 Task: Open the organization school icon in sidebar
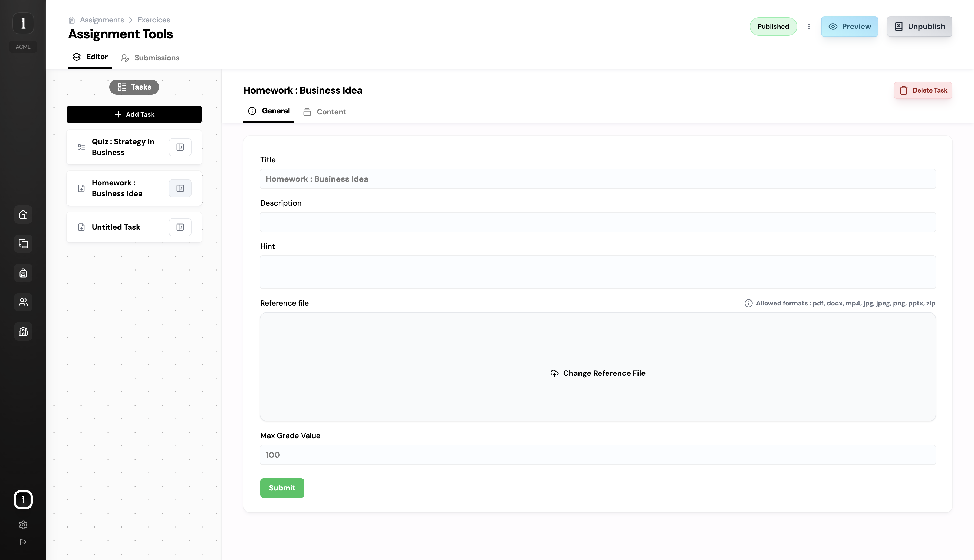[x=23, y=331]
